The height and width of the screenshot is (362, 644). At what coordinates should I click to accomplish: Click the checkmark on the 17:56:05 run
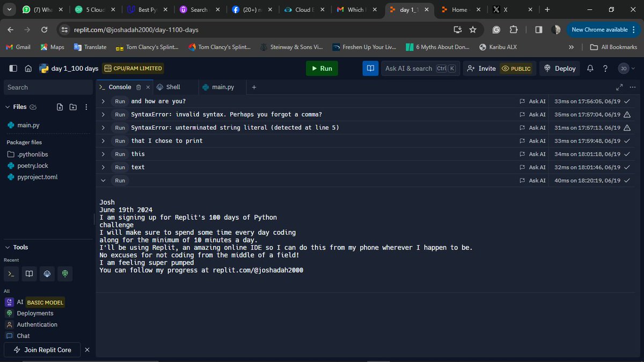(627, 101)
